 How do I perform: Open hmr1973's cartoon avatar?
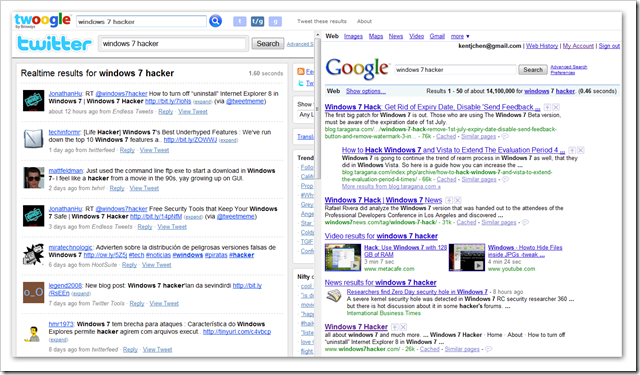pyautogui.click(x=33, y=333)
